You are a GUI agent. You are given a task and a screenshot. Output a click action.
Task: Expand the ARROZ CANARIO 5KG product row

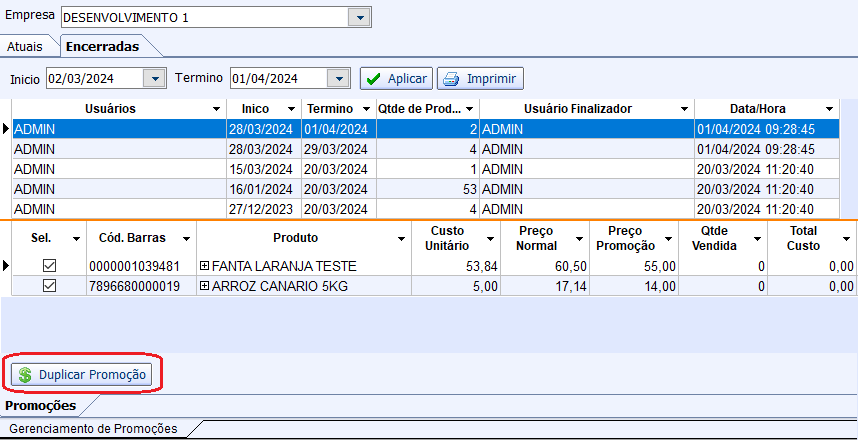pos(205,286)
